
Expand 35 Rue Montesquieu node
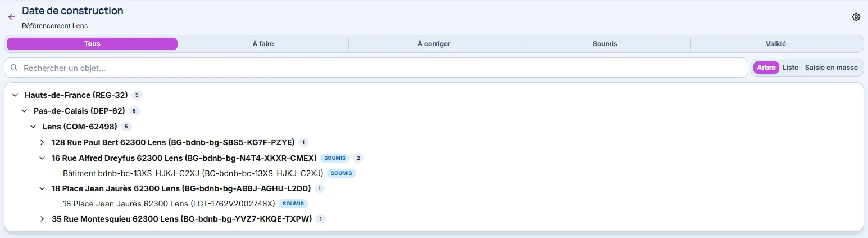pyautogui.click(x=42, y=219)
